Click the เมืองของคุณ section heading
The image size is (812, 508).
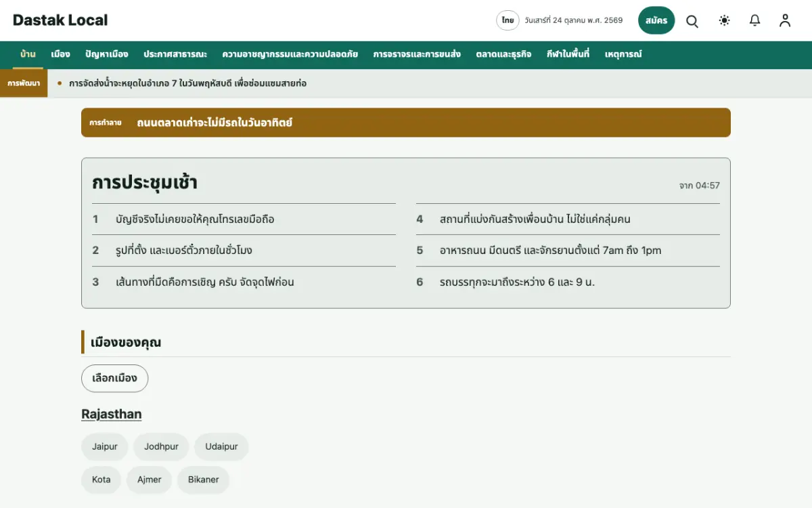coord(126,342)
